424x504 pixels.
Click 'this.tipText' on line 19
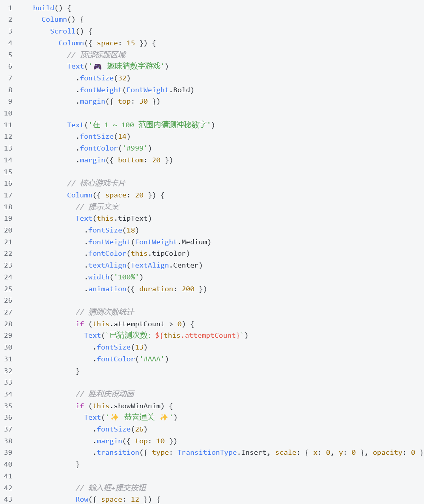pyautogui.click(x=122, y=218)
